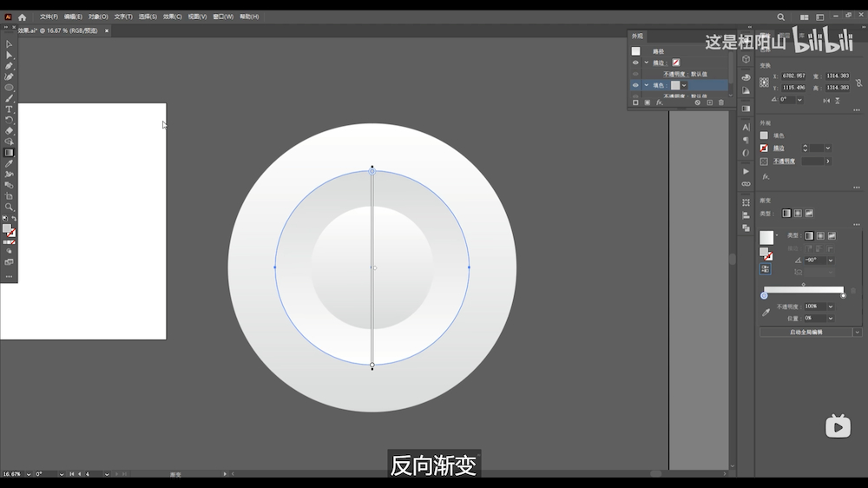This screenshot has width=868, height=488.
Task: Select the Gradient tool in the toolbar
Action: [x=9, y=153]
